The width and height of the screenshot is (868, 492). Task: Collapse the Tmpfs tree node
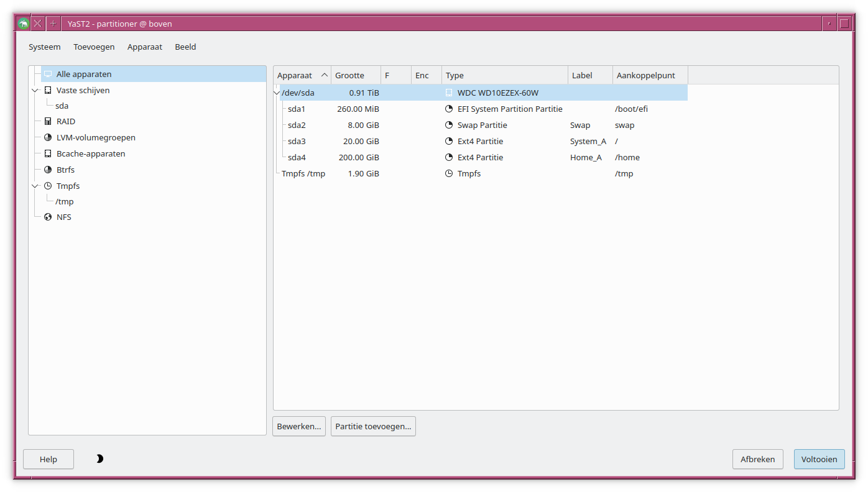click(x=35, y=186)
